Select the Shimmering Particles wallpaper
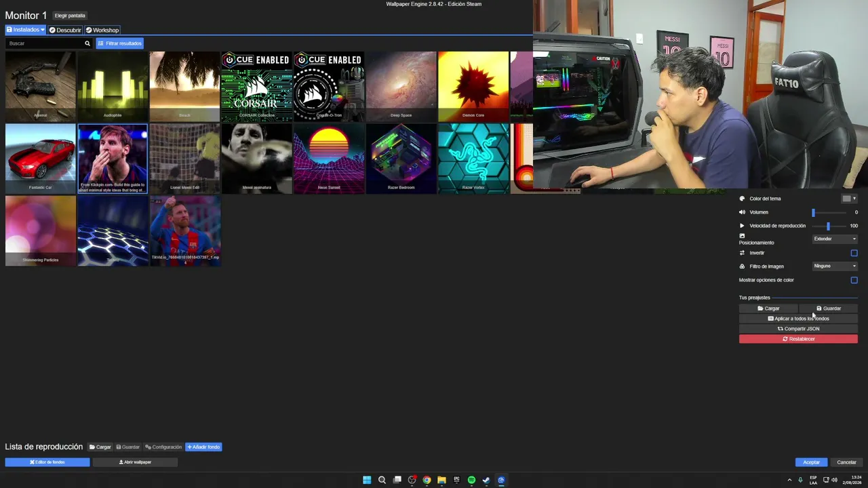The image size is (868, 488). 41,231
